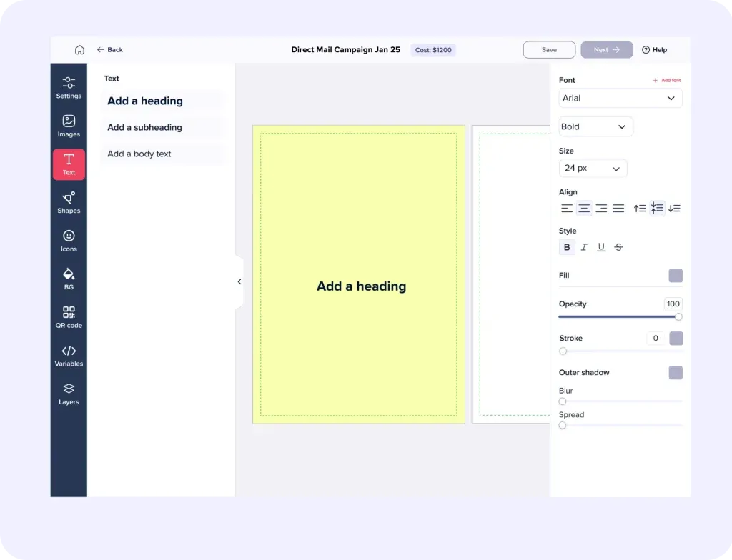Toggle Underline text style
The image size is (732, 560).
601,247
